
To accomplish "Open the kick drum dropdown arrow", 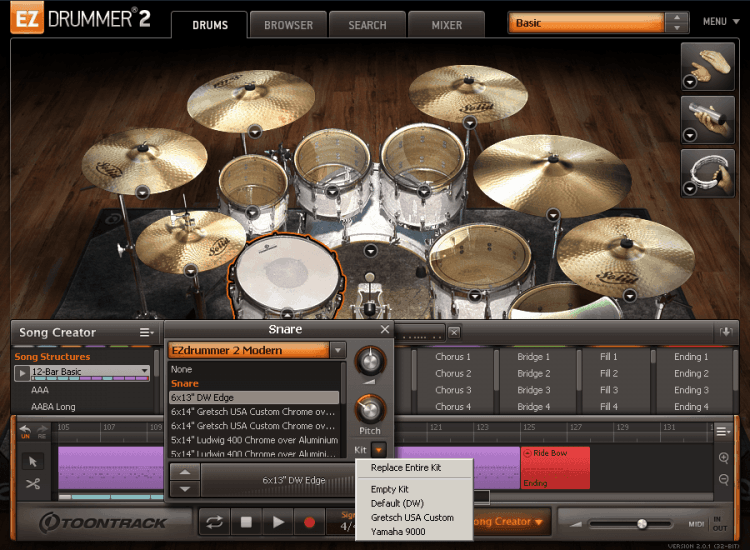I will tap(371, 250).
